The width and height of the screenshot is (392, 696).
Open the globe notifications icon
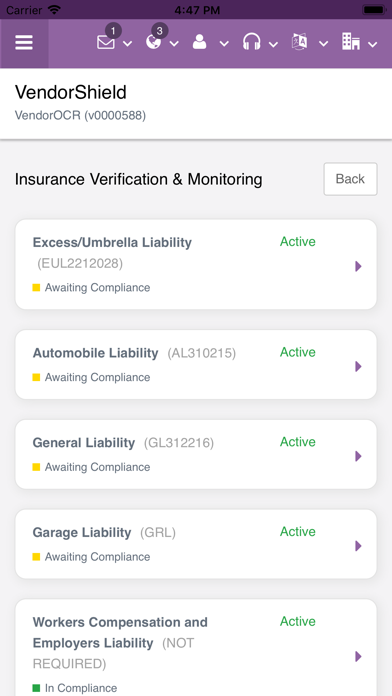[154, 43]
